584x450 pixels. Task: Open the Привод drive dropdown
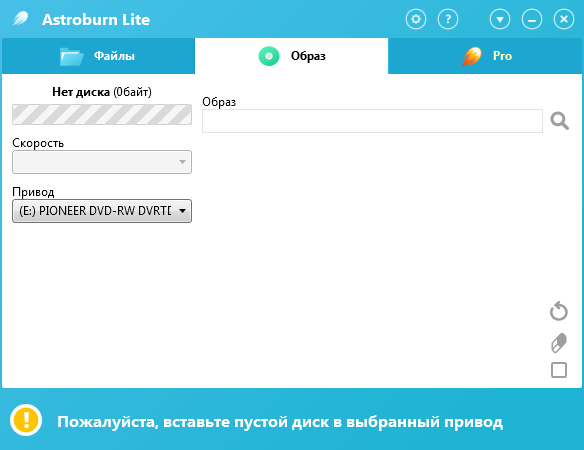pos(102,211)
